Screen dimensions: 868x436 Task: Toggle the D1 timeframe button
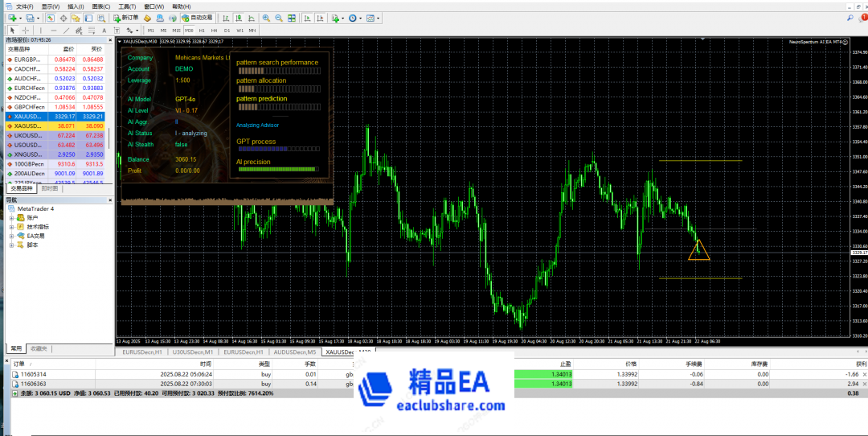[227, 31]
